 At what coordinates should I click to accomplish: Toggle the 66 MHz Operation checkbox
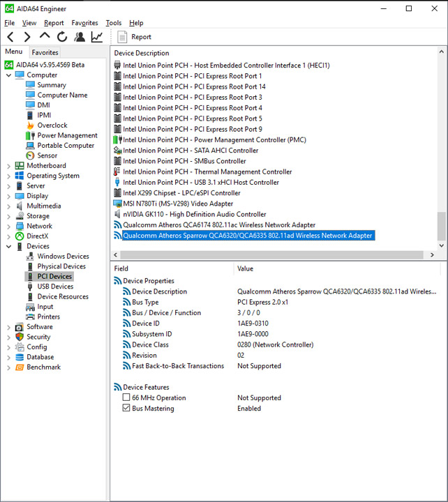point(126,397)
